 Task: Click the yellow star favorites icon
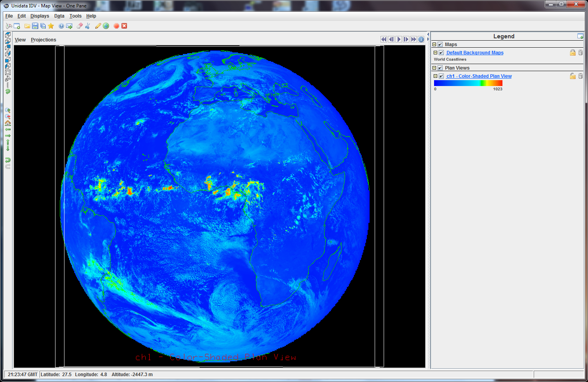(x=51, y=26)
